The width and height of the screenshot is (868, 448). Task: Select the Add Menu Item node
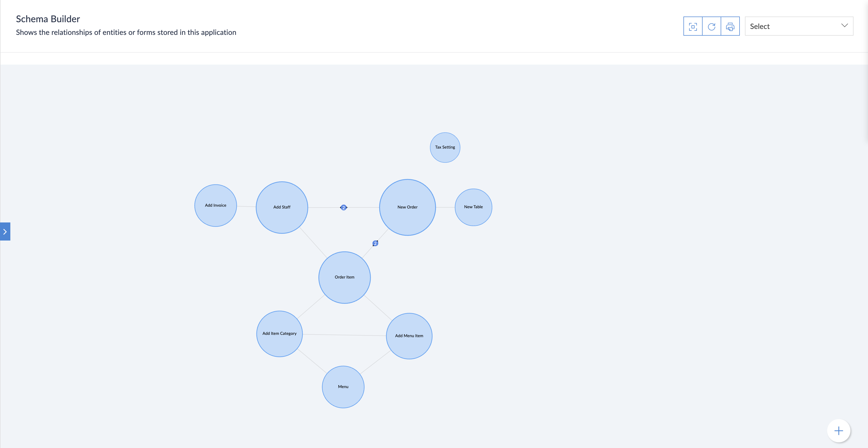(409, 336)
